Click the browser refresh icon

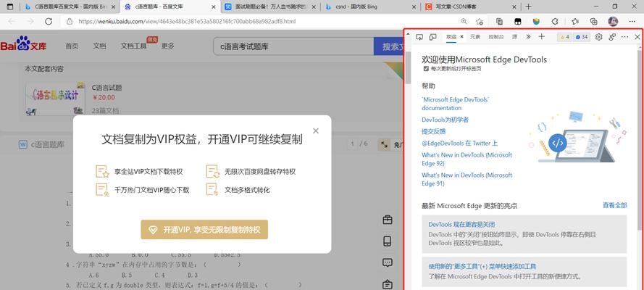click(49, 21)
